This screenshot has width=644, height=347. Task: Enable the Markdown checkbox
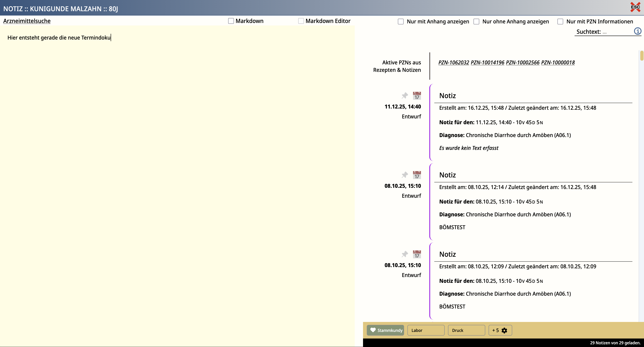[231, 21]
